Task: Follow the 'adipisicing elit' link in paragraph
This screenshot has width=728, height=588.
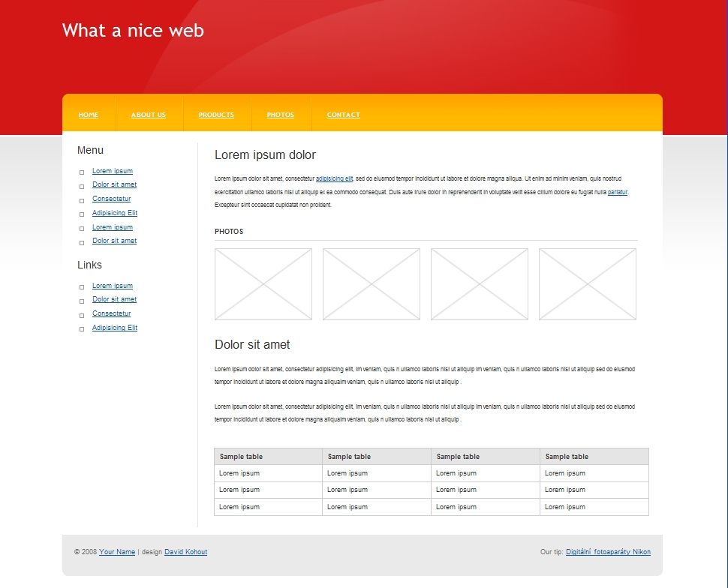Action: click(334, 178)
